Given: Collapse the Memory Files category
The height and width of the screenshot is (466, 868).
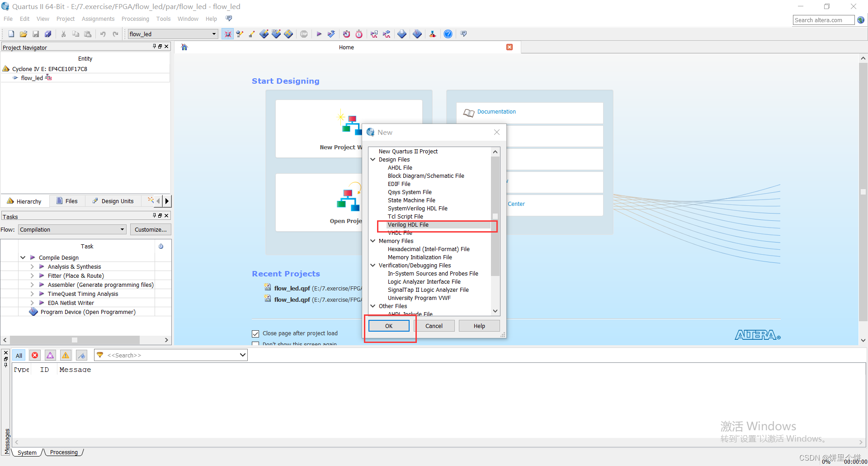Looking at the screenshot, I should pos(373,241).
